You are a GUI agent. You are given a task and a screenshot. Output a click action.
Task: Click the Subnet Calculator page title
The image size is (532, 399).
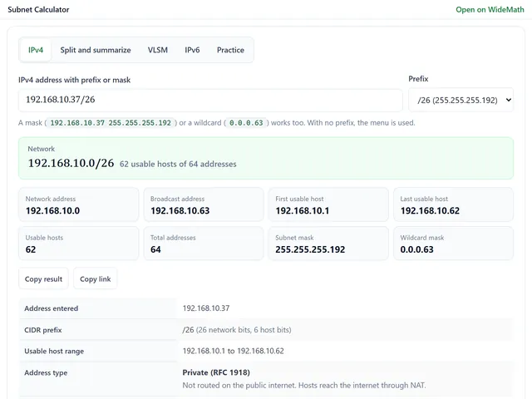(x=38, y=9)
